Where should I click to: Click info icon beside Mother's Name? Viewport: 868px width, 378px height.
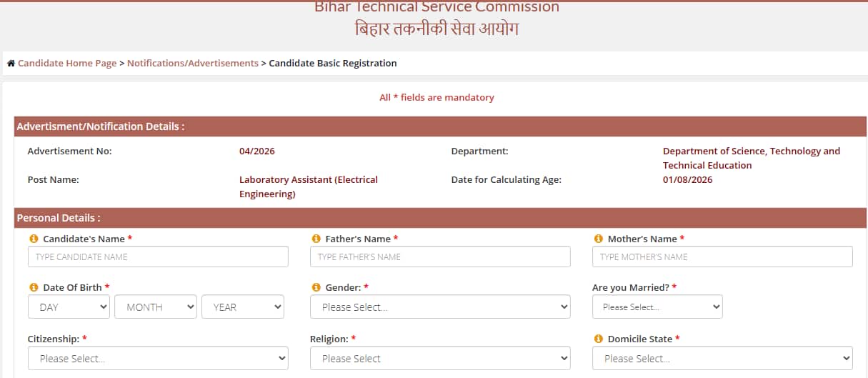(598, 239)
